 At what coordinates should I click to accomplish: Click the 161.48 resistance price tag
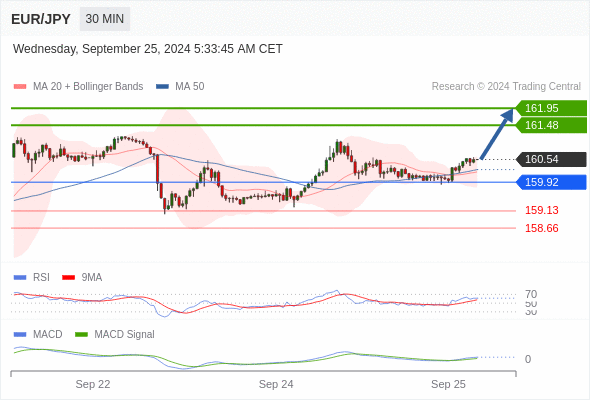coord(551,125)
